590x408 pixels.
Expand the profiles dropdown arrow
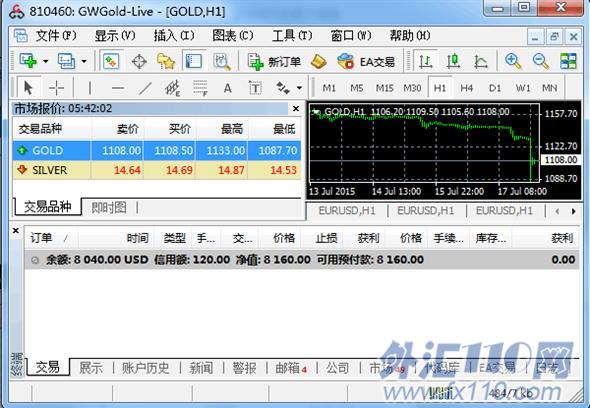(84, 61)
